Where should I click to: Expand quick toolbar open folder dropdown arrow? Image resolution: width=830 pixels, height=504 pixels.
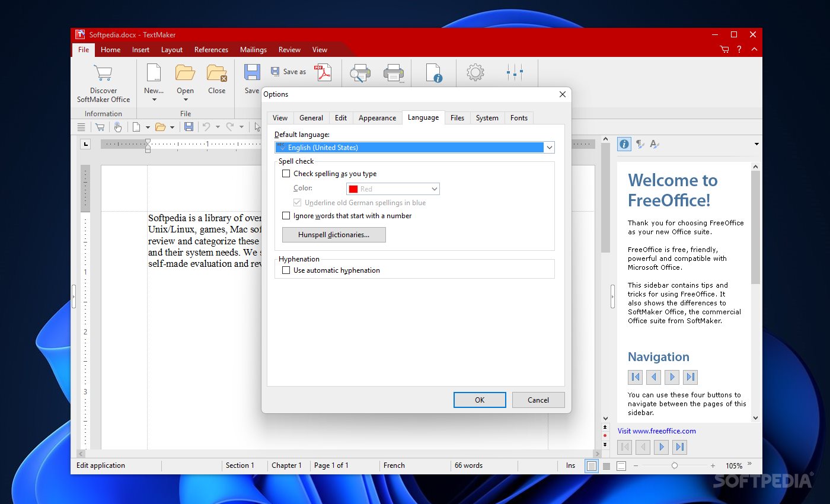172,127
